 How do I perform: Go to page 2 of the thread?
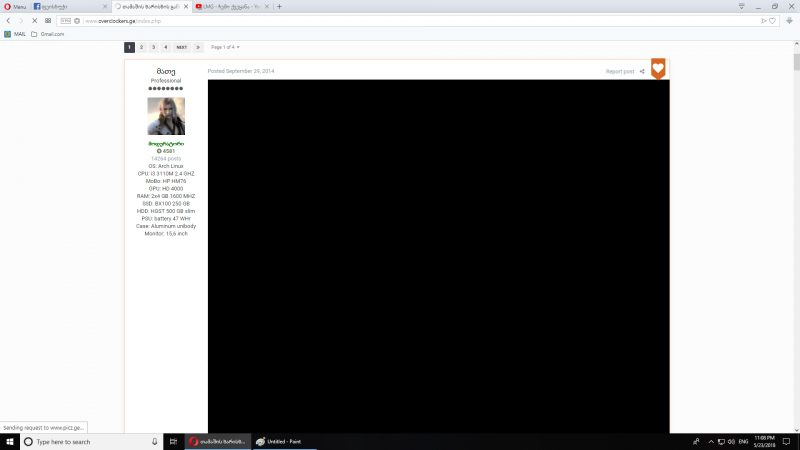[x=141, y=47]
